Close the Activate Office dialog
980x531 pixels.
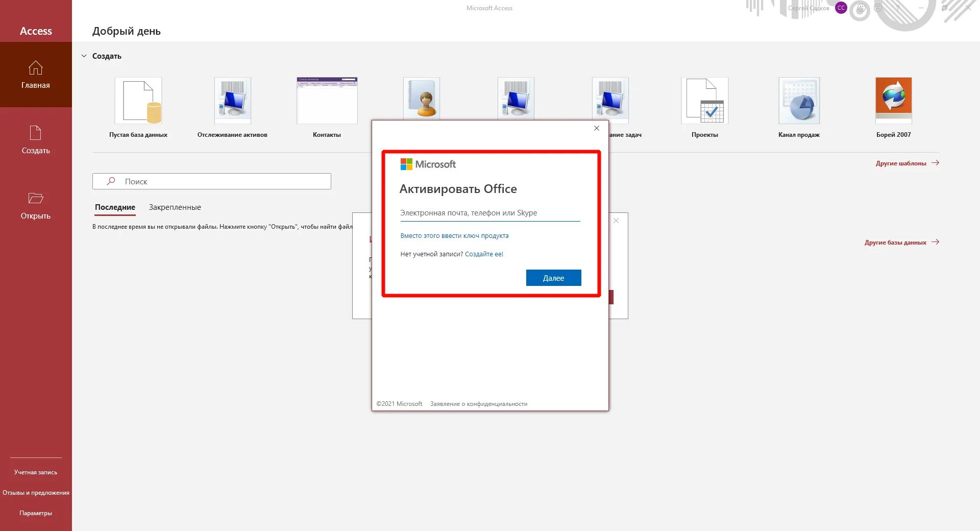pyautogui.click(x=597, y=128)
